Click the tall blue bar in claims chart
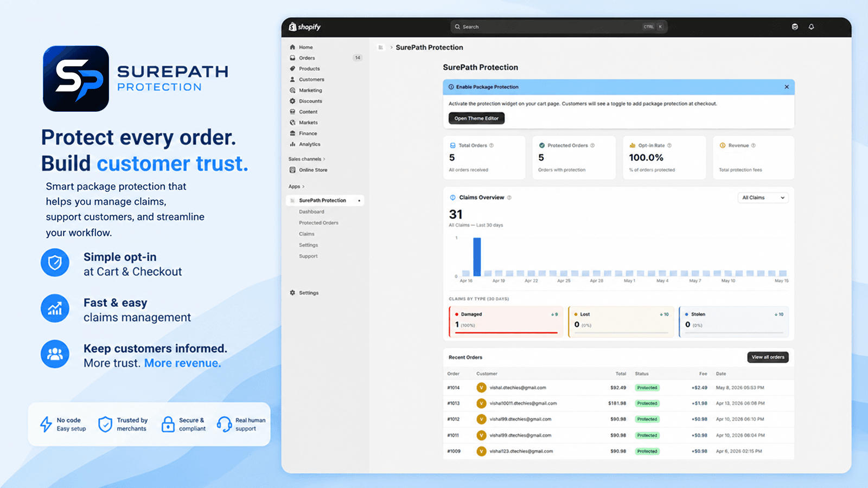The height and width of the screenshot is (488, 868). [477, 257]
